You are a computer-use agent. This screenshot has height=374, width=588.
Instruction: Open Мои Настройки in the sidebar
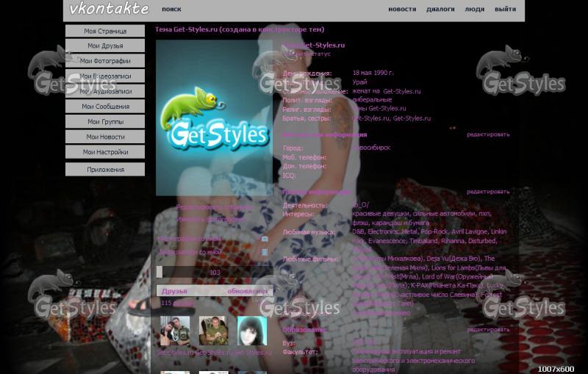tap(105, 152)
